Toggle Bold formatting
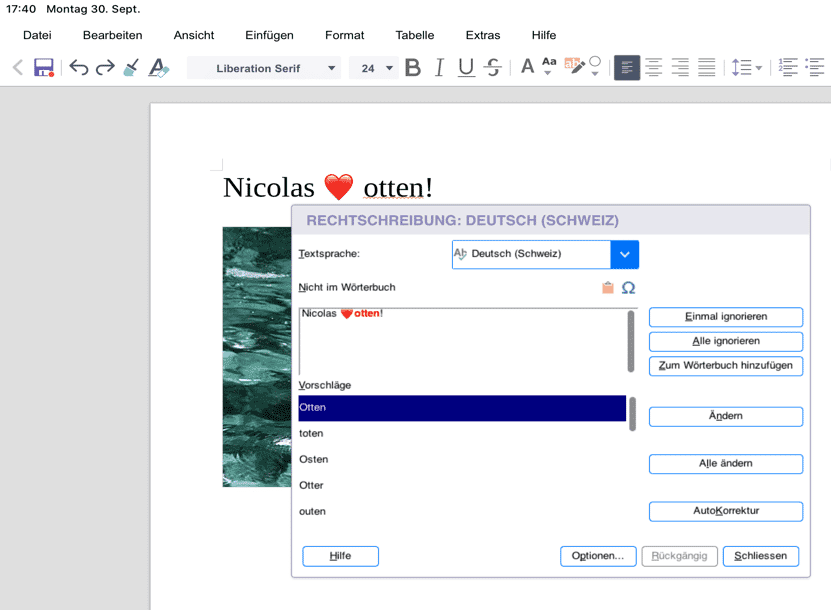The height and width of the screenshot is (610, 831). coord(412,68)
